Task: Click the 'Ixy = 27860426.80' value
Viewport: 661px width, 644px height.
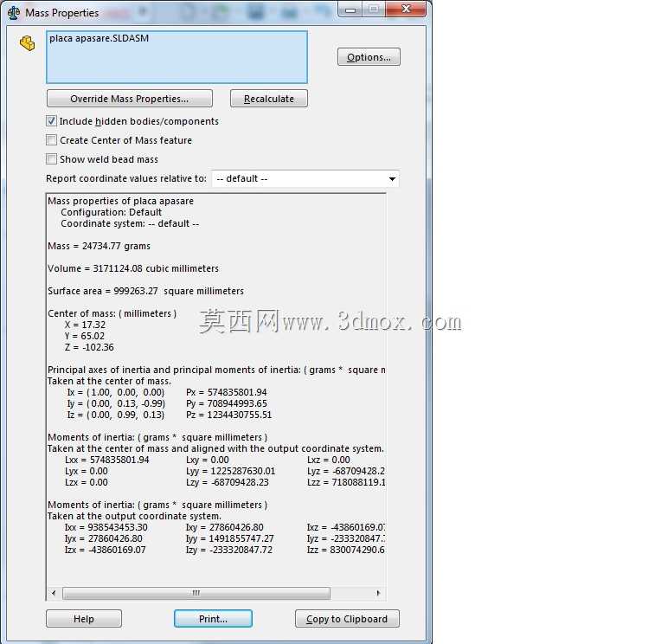Action: pos(225,527)
